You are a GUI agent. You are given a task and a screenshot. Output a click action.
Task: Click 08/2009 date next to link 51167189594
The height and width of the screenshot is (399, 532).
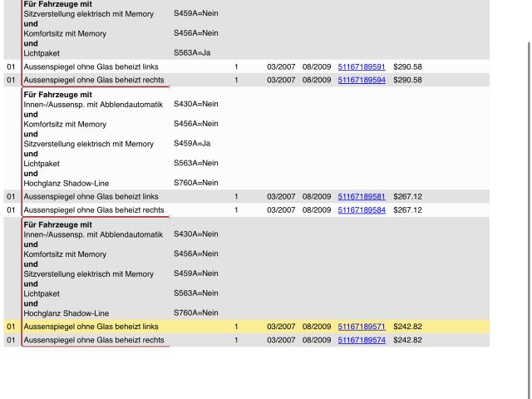tap(317, 80)
